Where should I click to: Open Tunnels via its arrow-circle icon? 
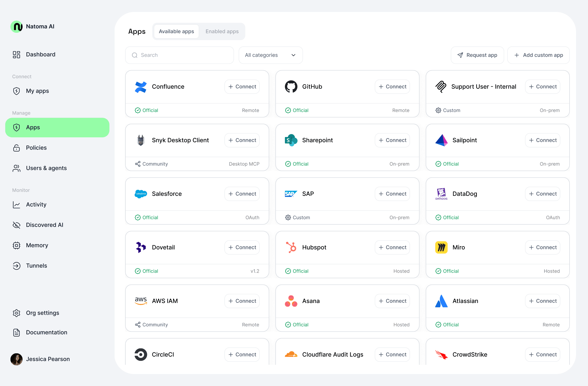[16, 266]
